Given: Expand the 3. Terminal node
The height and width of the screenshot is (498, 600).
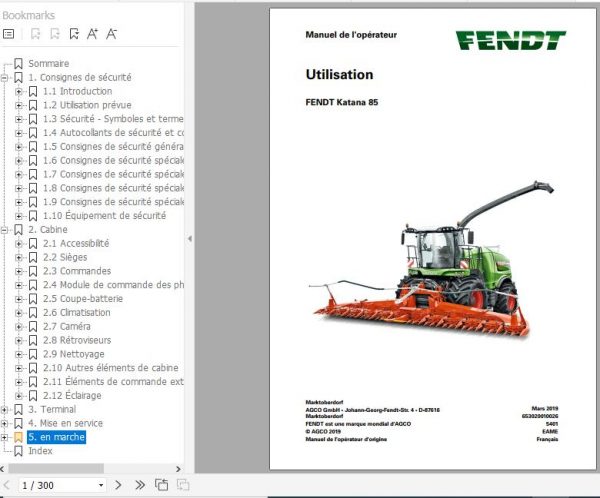Looking at the screenshot, I should pyautogui.click(x=4, y=410).
